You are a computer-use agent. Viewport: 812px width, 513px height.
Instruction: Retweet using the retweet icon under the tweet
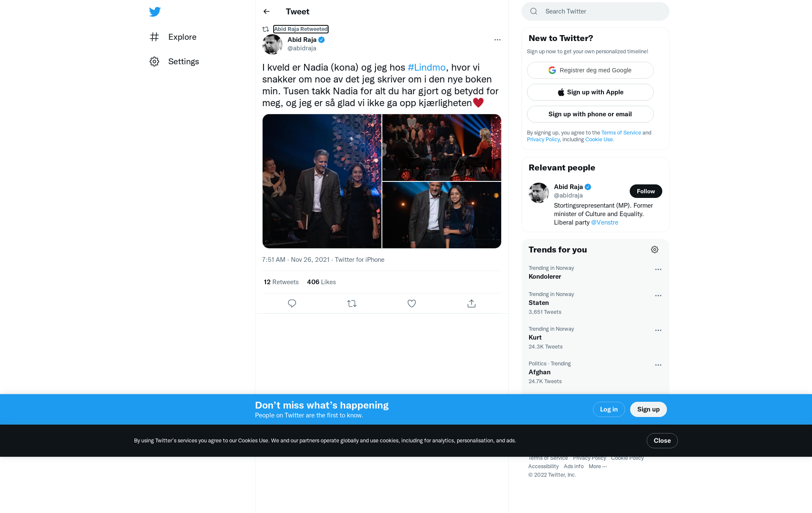coord(352,303)
